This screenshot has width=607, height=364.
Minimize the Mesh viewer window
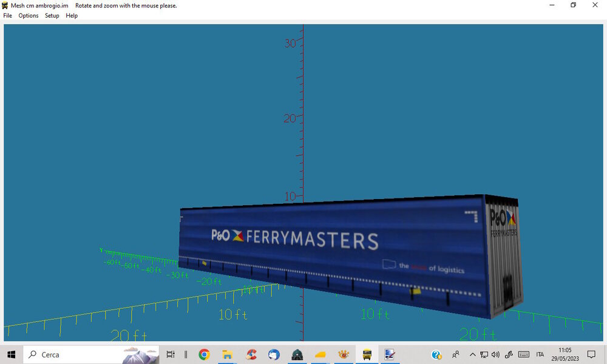click(x=552, y=5)
